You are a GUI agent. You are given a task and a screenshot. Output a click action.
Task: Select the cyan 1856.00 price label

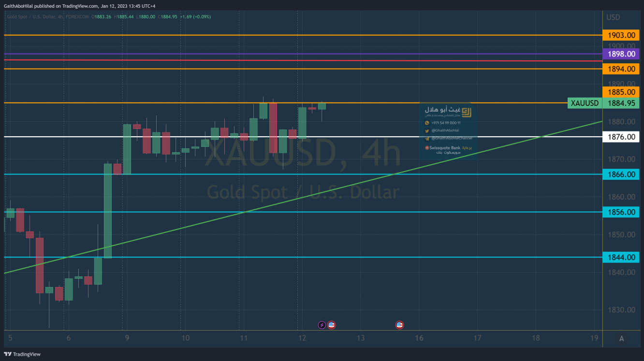[621, 212]
